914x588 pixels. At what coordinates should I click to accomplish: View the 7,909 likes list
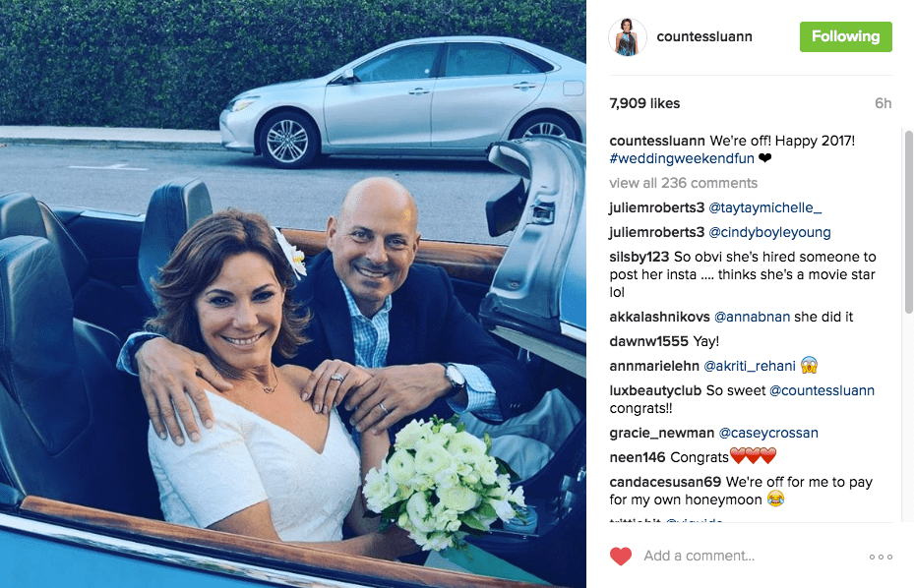(x=644, y=103)
